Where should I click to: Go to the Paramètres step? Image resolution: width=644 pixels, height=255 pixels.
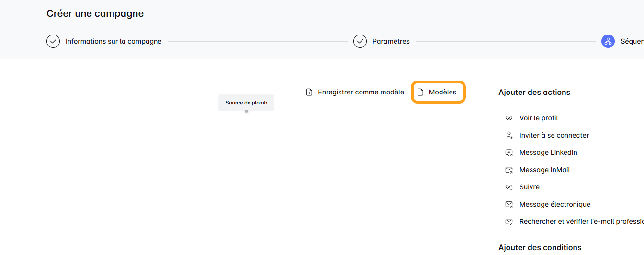click(x=391, y=41)
